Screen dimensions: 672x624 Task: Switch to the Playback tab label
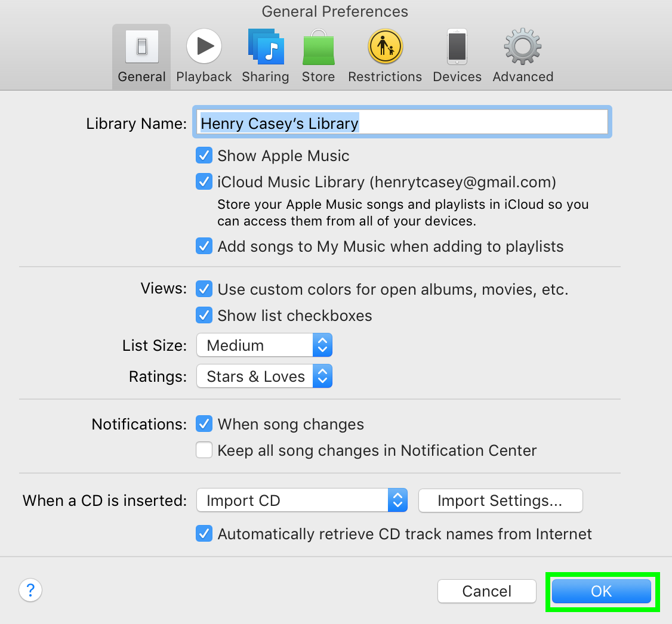(x=204, y=77)
